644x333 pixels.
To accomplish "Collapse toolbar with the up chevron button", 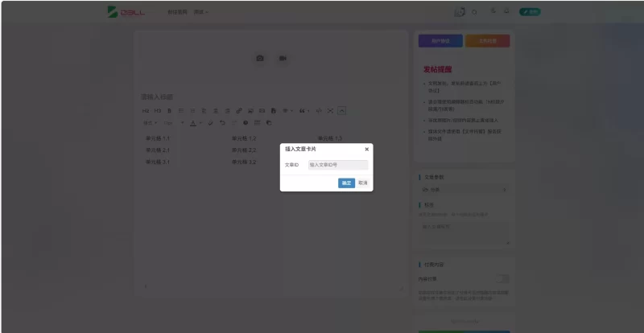I will [341, 111].
